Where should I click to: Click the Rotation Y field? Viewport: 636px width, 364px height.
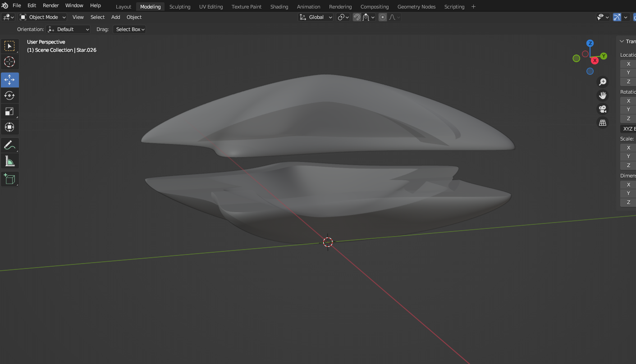click(x=628, y=109)
